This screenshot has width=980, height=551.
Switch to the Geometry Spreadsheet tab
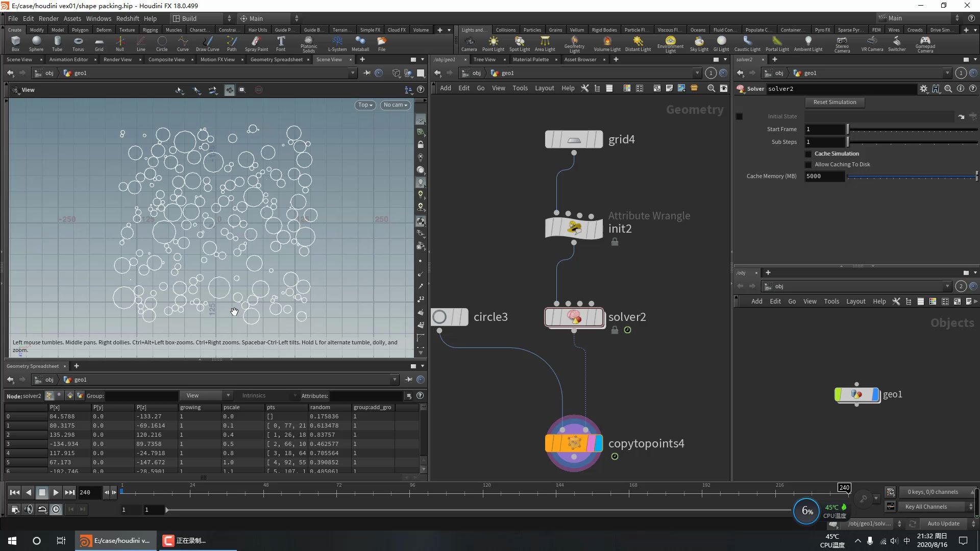tap(276, 59)
